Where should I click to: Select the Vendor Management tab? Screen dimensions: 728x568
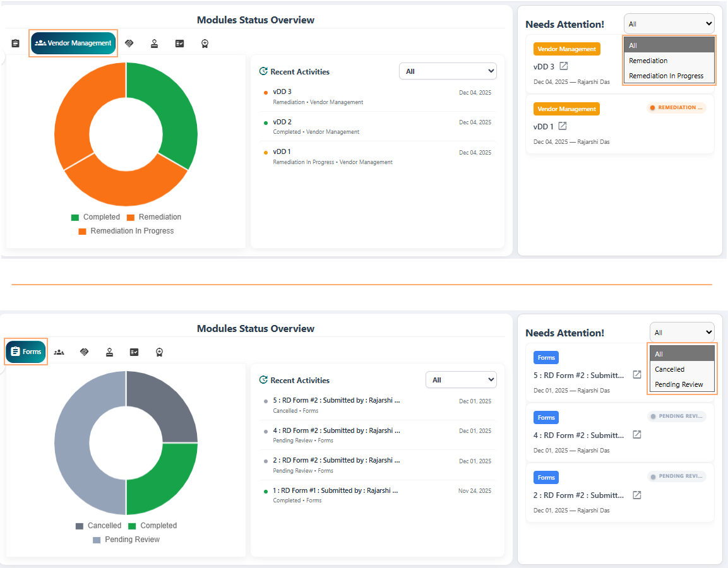(x=73, y=44)
